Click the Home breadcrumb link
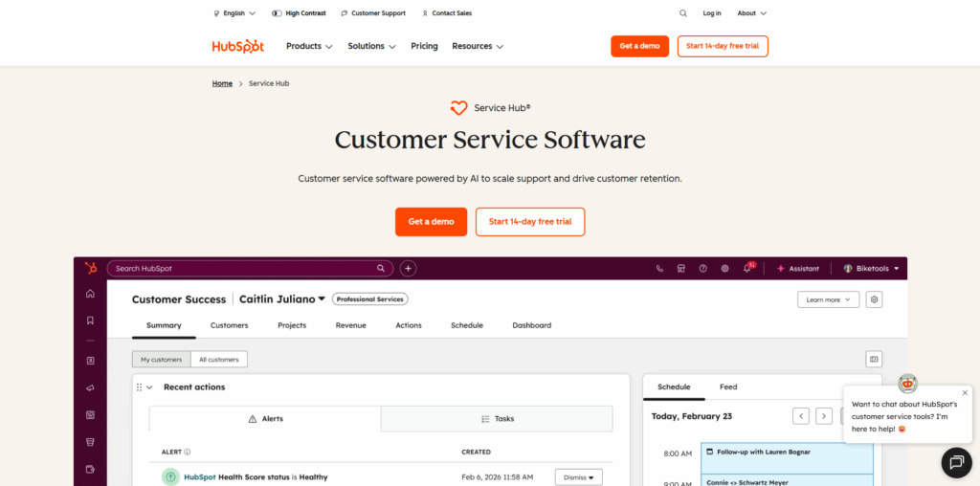980x486 pixels. point(222,83)
